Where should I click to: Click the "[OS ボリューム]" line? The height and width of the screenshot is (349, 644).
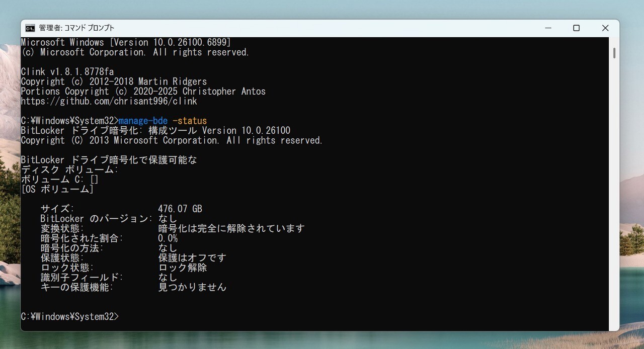(x=57, y=190)
